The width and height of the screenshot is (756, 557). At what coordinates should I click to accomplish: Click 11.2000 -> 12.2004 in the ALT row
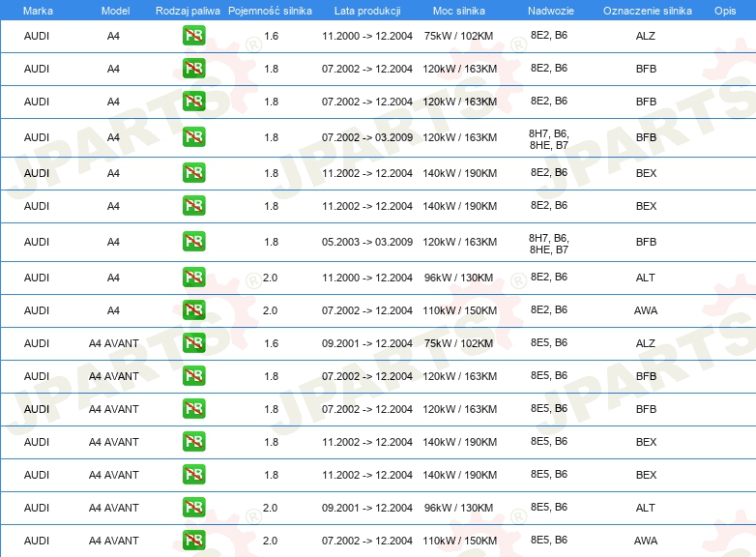coord(367,278)
